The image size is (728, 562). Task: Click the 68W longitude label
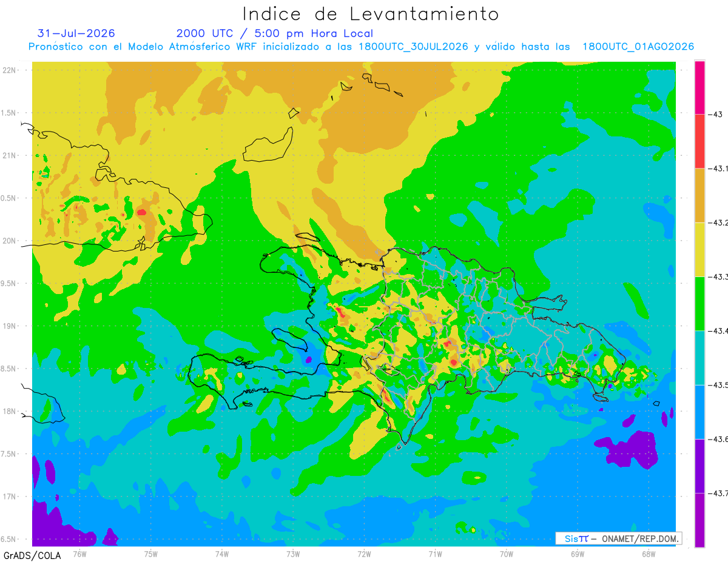click(x=648, y=554)
